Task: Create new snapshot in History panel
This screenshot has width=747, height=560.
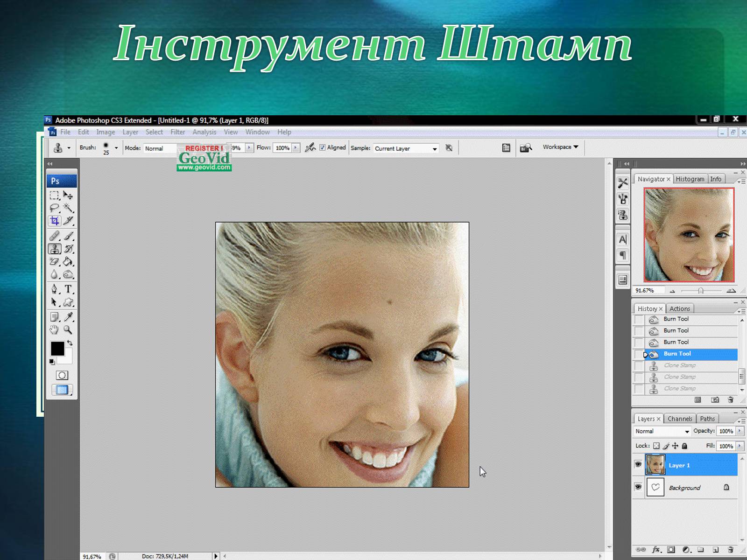Action: (x=715, y=400)
